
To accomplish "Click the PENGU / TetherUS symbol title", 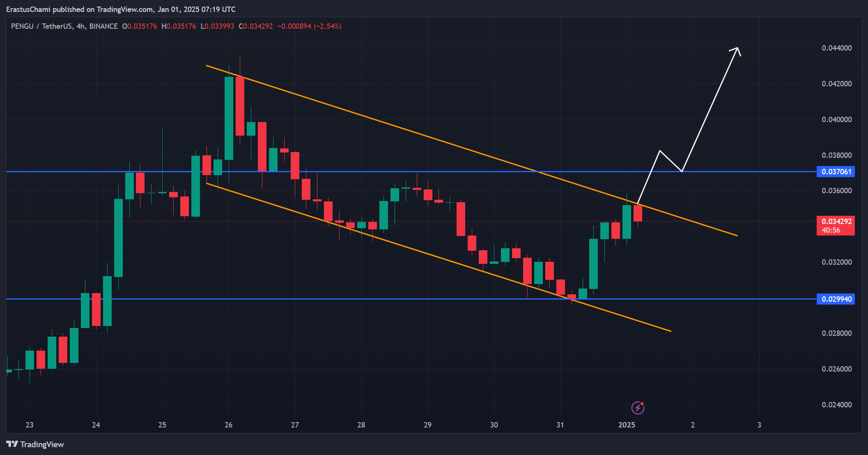I will [42, 26].
